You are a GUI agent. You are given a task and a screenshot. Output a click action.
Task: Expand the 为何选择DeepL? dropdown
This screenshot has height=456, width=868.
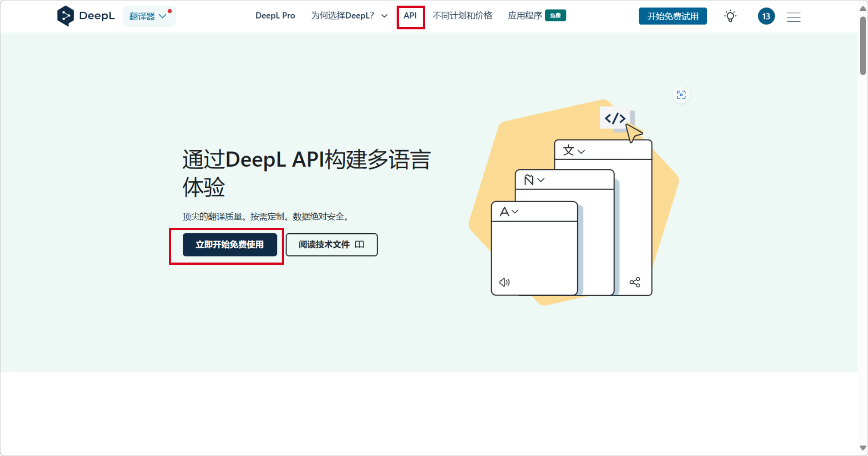(348, 16)
